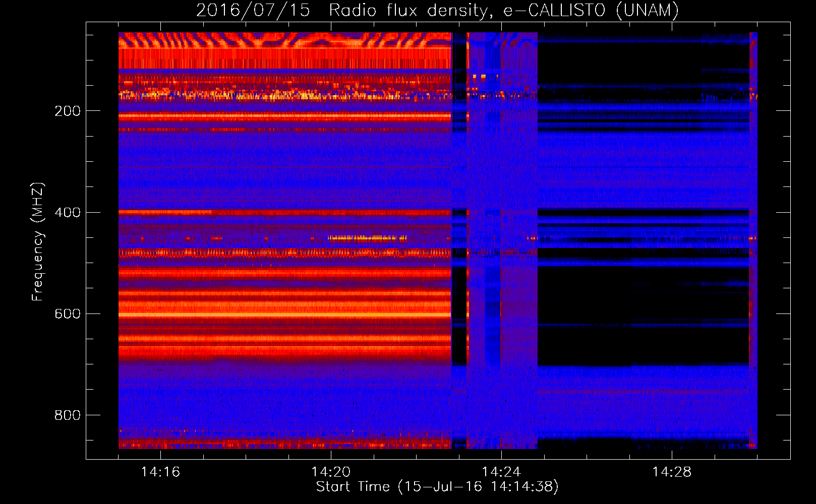
Task: Click the 600 frequency tick label
Action: tap(68, 314)
